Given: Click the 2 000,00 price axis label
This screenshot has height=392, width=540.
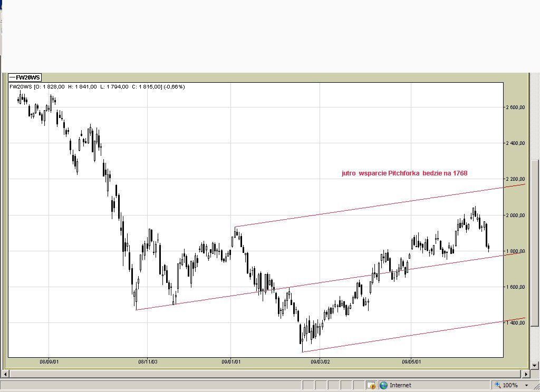Looking at the screenshot, I should 515,215.
